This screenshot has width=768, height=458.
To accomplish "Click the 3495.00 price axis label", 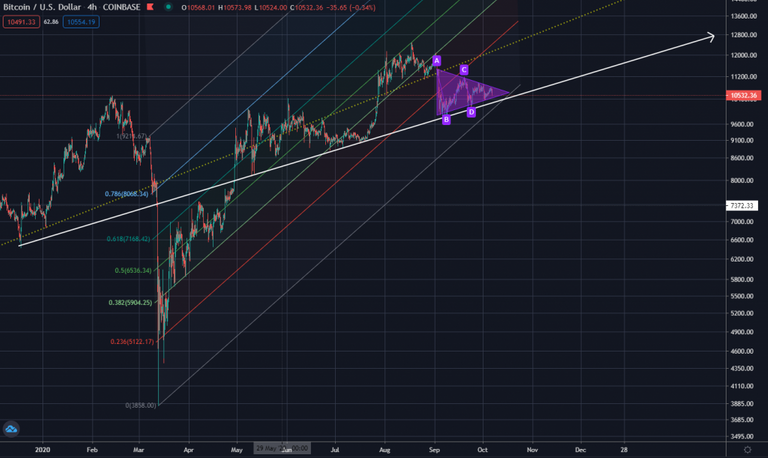I will [744, 436].
